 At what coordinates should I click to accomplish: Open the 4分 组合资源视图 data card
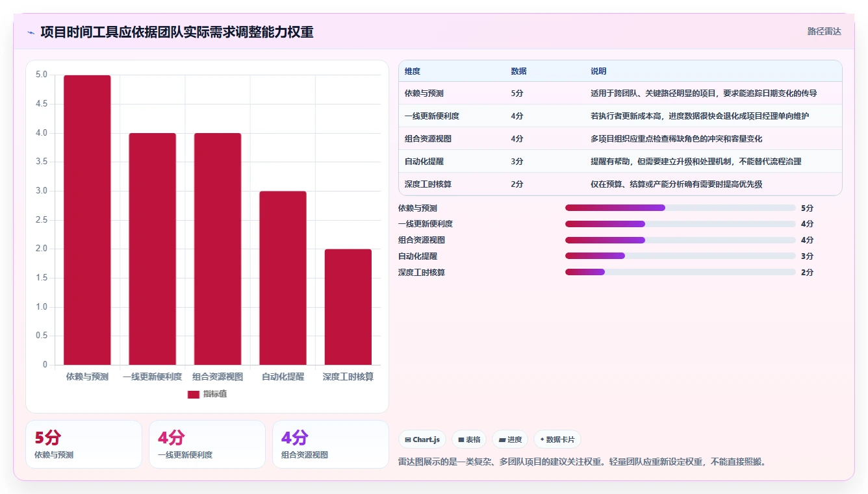click(x=331, y=444)
